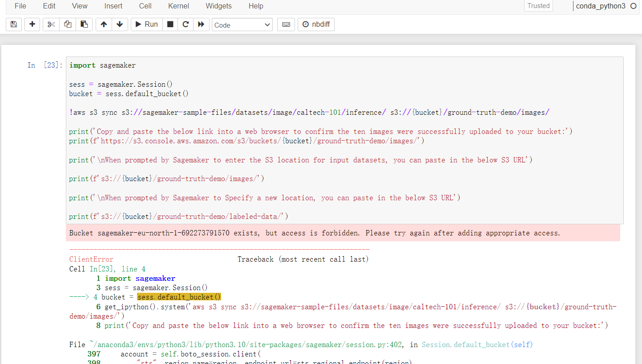Click the labeled-data print statement line
The height and width of the screenshot is (364, 642).
coord(178,217)
